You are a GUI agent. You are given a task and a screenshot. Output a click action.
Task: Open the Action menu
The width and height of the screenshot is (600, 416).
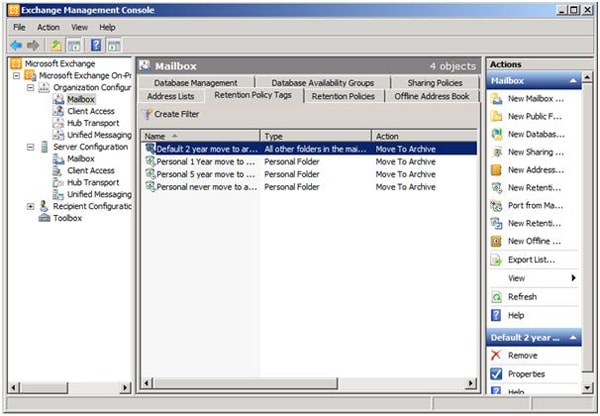[48, 27]
